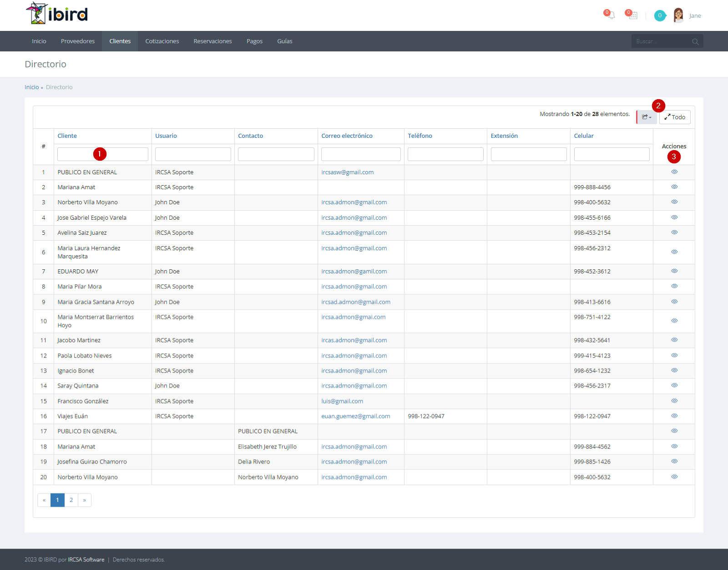
Task: View Josefina Guirao Chamorro record
Action: [674, 461]
